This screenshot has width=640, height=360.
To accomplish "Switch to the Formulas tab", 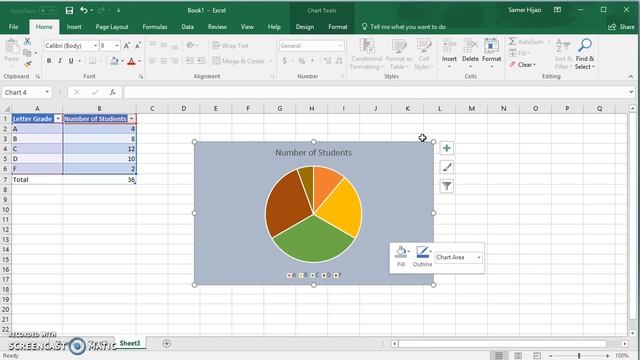I will (155, 27).
